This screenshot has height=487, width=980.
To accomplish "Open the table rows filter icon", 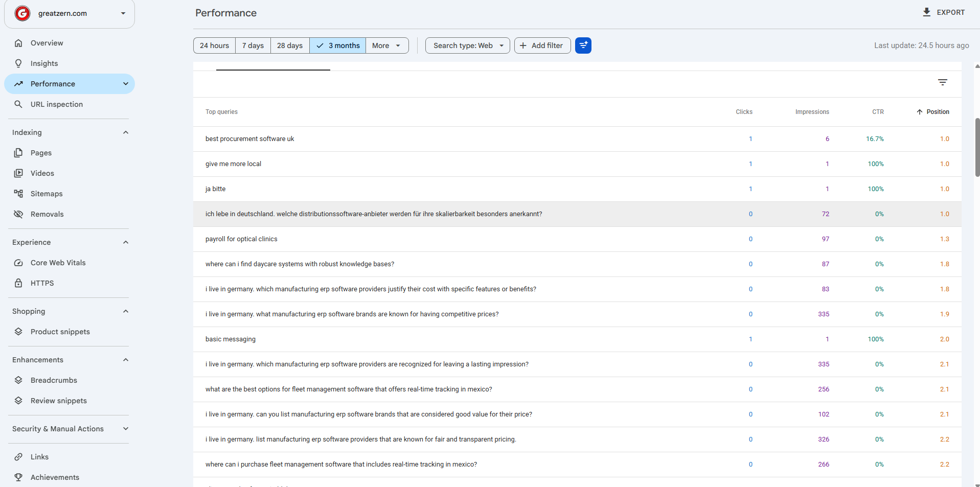I will pyautogui.click(x=943, y=82).
